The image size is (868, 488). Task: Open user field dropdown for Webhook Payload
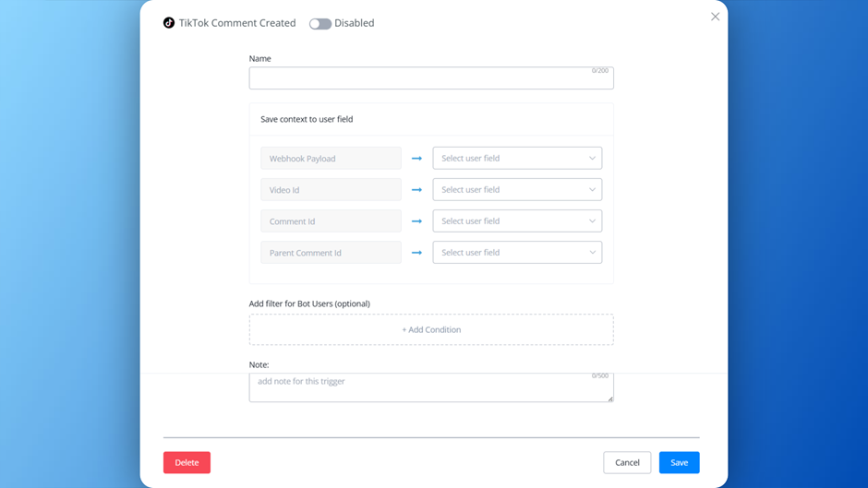517,159
